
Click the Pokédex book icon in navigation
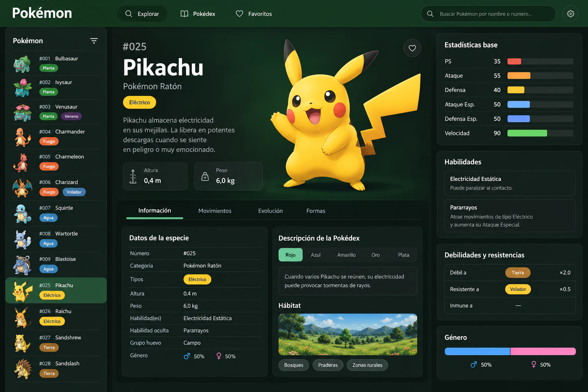184,14
